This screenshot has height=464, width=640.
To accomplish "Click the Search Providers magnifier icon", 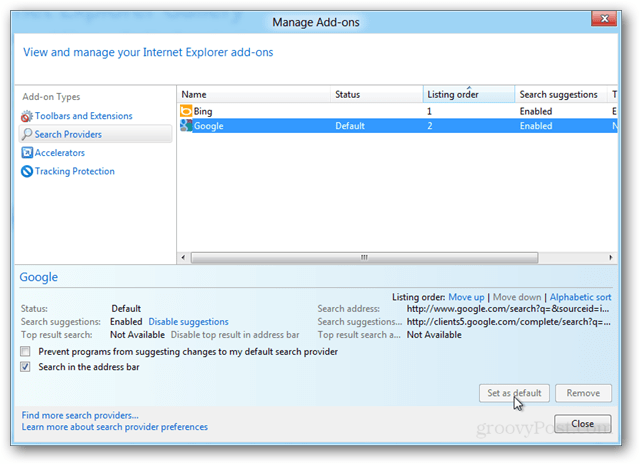I will pyautogui.click(x=27, y=134).
